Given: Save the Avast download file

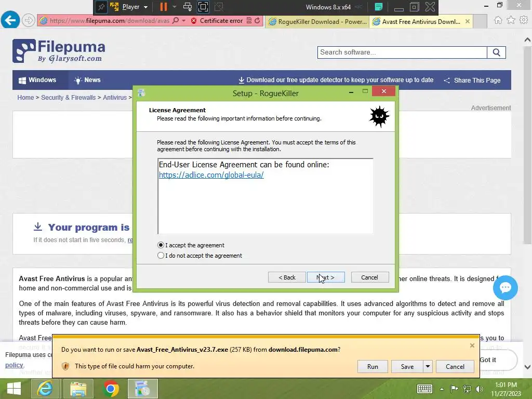Looking at the screenshot, I should (x=407, y=366).
